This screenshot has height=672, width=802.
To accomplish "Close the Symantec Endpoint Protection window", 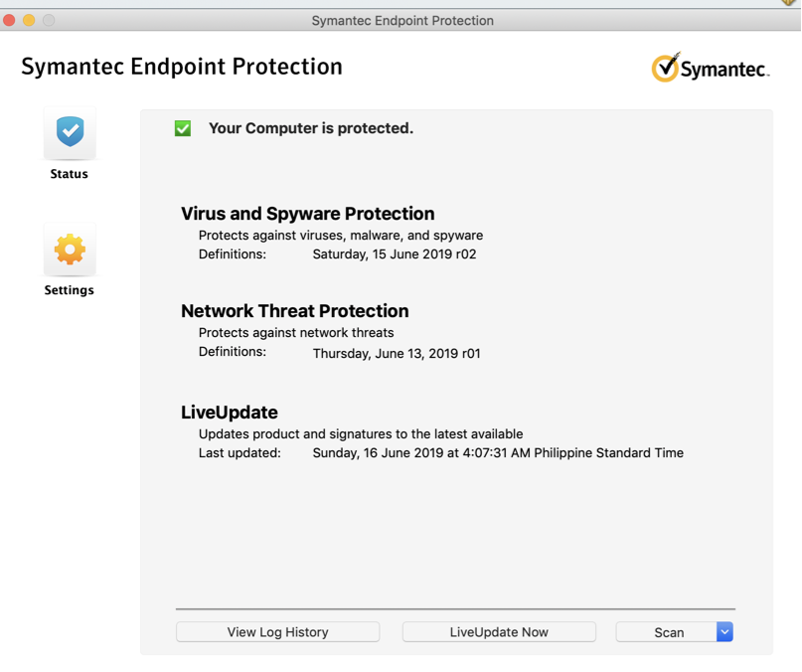I will [9, 21].
